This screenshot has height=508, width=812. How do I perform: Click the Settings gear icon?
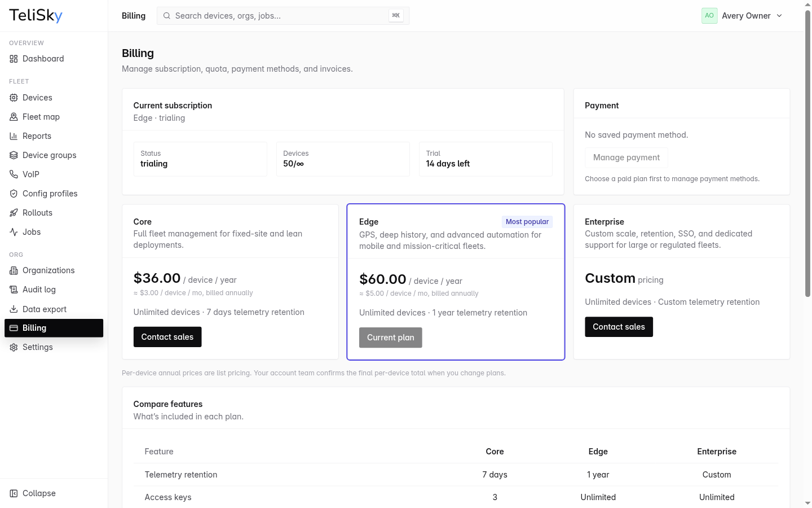(x=14, y=347)
